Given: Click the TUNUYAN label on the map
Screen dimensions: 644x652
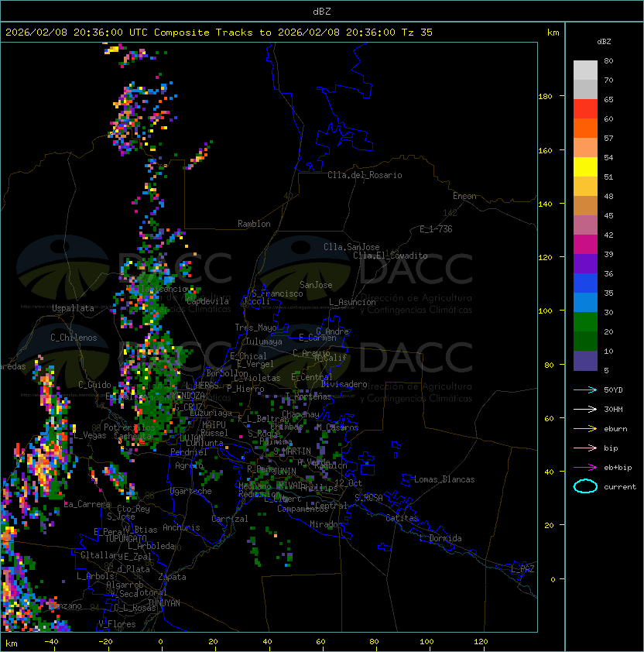Looking at the screenshot, I should [164, 603].
